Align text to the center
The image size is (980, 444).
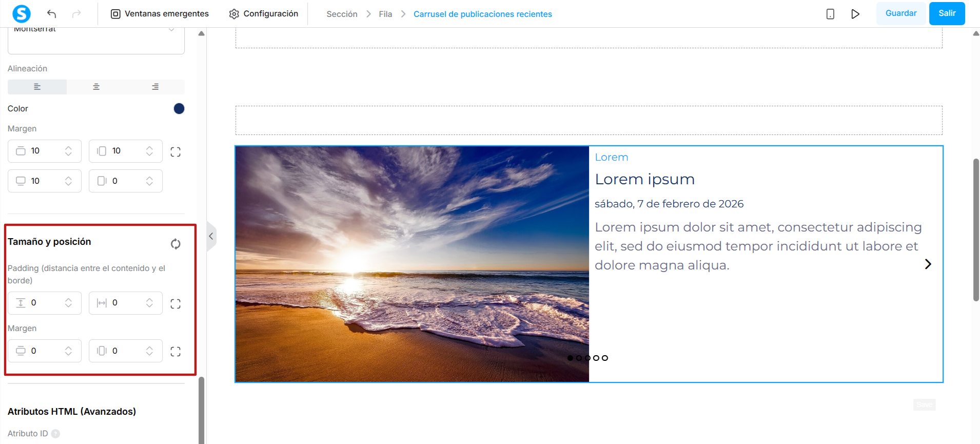pyautogui.click(x=96, y=87)
